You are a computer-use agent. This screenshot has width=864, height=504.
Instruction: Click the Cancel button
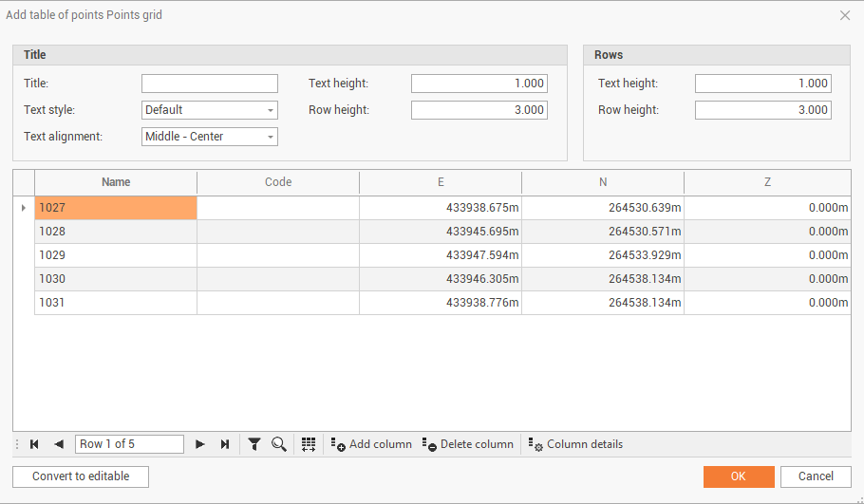coord(816,476)
